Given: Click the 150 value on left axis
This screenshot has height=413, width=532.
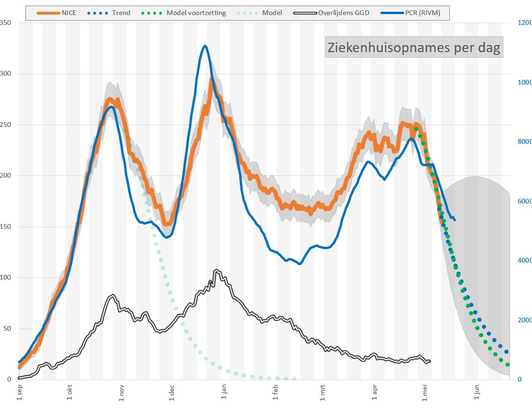Looking at the screenshot, I should click(6, 226).
